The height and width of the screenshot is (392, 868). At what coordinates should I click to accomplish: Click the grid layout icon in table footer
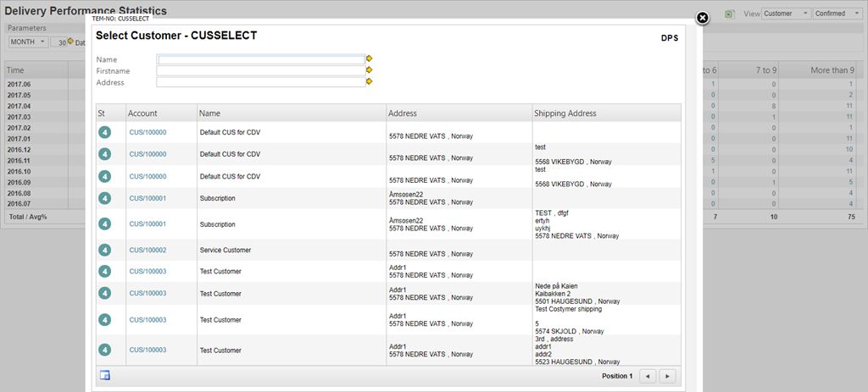[105, 376]
